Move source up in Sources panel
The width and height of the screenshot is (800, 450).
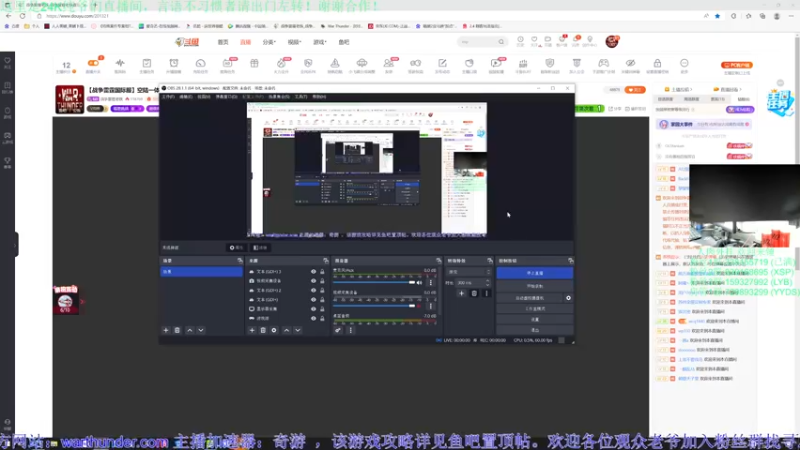[x=287, y=330]
